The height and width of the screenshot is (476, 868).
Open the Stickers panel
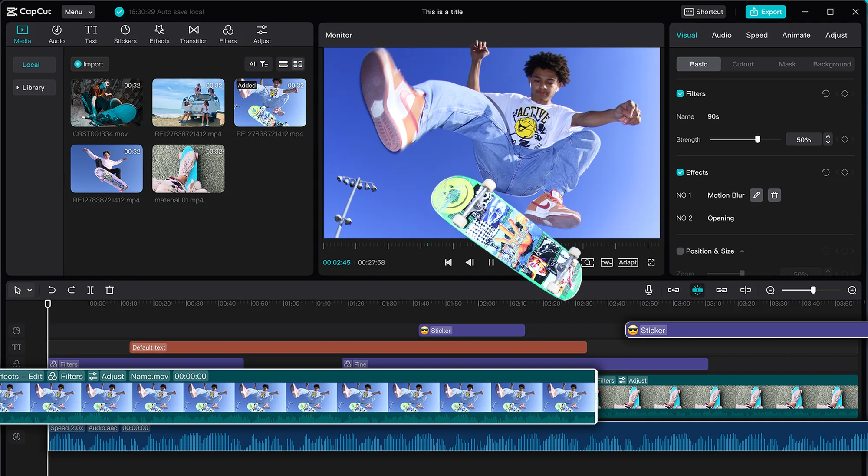point(125,34)
